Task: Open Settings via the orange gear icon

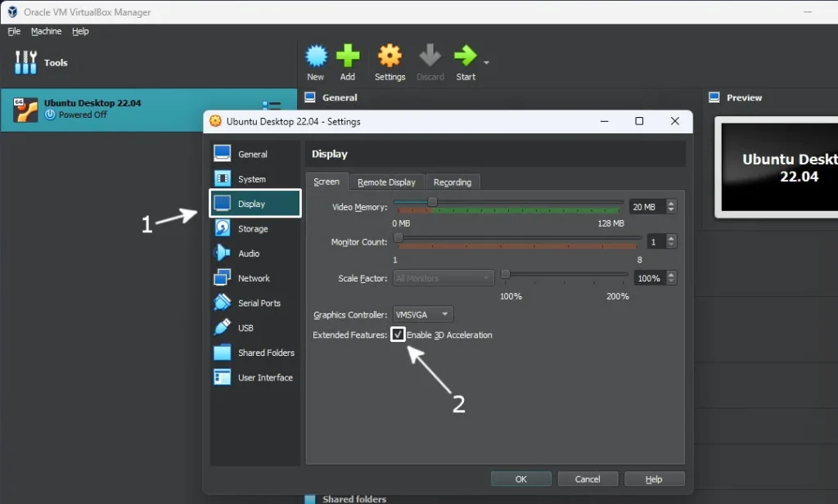Action: click(390, 56)
